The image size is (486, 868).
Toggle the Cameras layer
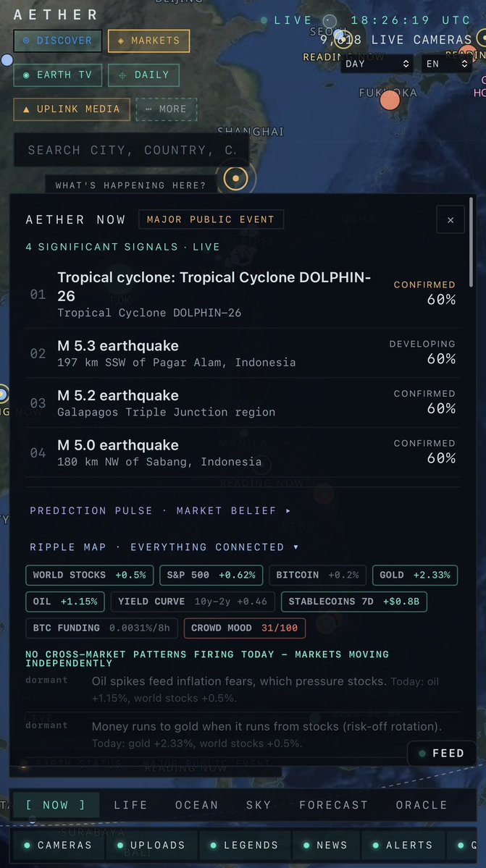(58, 846)
